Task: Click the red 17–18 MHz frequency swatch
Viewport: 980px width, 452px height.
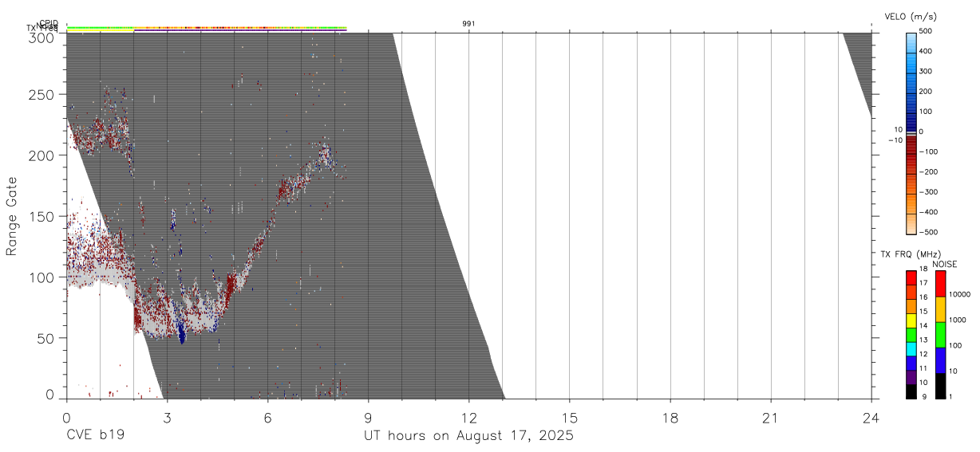Action: point(911,277)
